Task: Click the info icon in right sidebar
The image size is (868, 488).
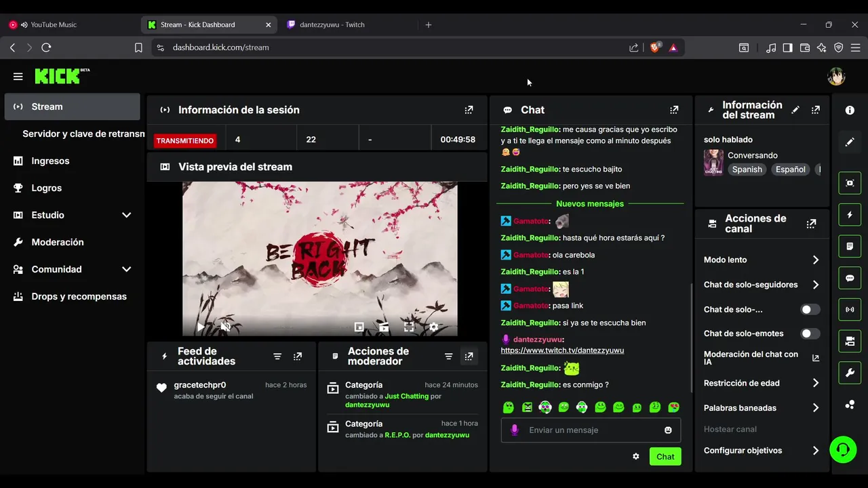Action: pyautogui.click(x=850, y=110)
